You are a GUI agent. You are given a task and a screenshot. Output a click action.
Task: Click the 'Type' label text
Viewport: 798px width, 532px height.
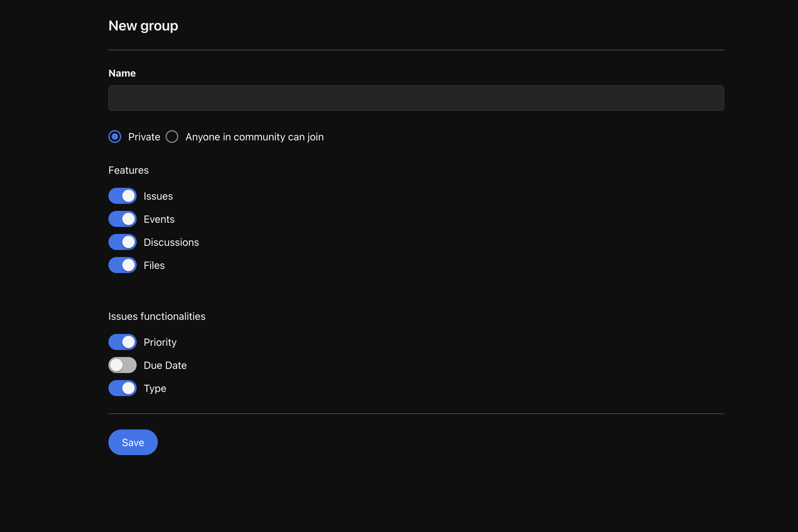click(x=155, y=388)
